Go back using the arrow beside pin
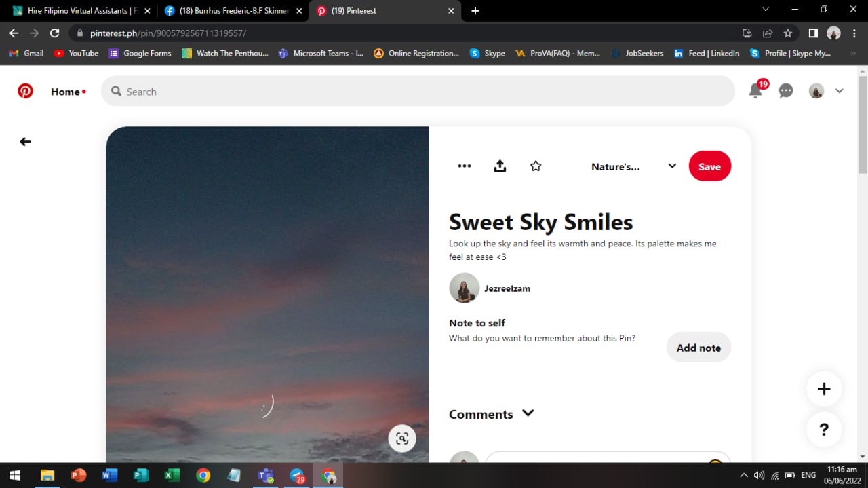 (25, 142)
